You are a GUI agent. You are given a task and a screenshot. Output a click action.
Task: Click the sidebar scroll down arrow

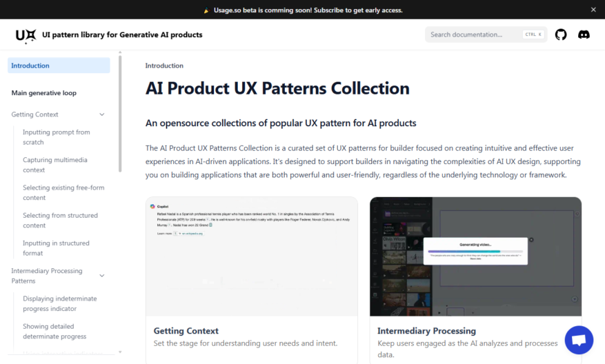[120, 352]
